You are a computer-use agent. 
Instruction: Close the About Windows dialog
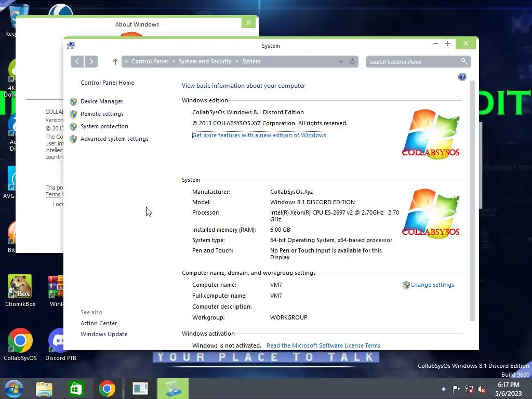(x=248, y=22)
